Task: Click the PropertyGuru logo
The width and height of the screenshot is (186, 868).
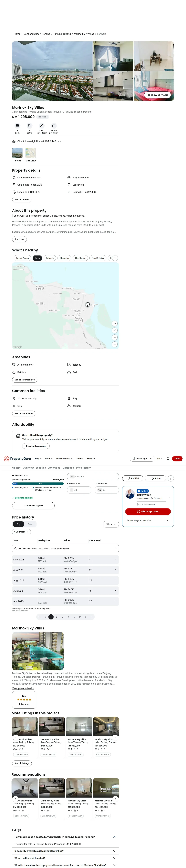Action: click(17, 458)
